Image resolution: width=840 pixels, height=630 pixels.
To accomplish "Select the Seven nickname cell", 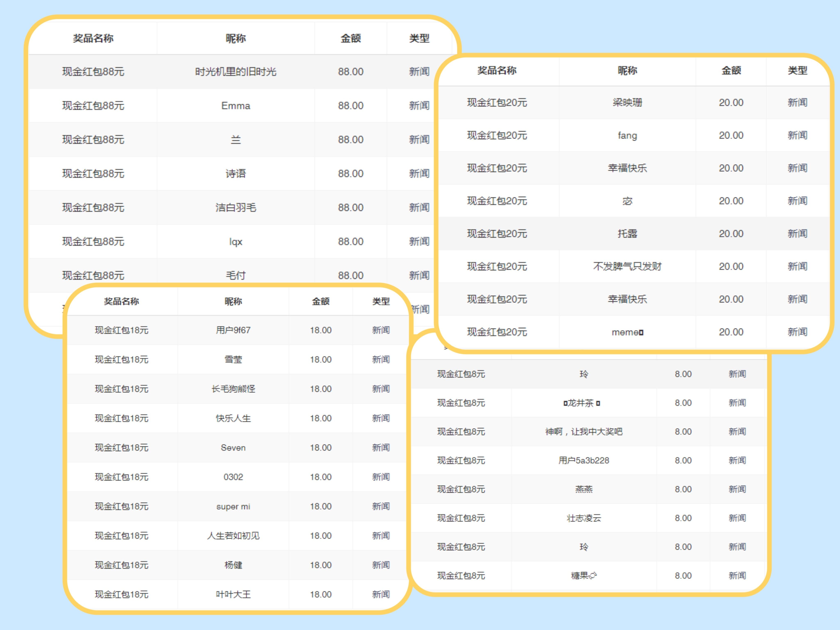I will point(233,447).
